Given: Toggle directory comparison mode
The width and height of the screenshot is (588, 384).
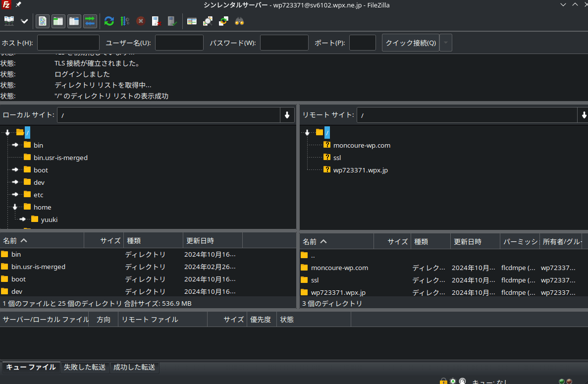Looking at the screenshot, I should pyautogui.click(x=208, y=21).
